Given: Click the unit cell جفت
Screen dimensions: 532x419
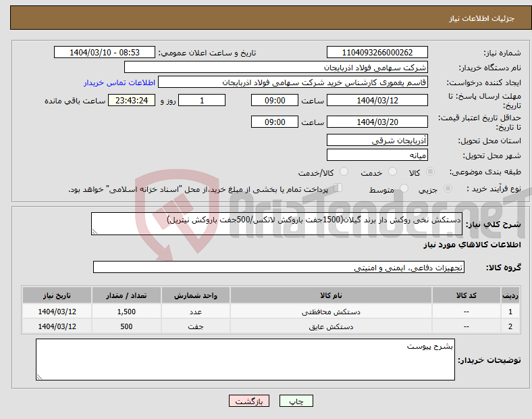Looking at the screenshot, I should [x=196, y=326].
